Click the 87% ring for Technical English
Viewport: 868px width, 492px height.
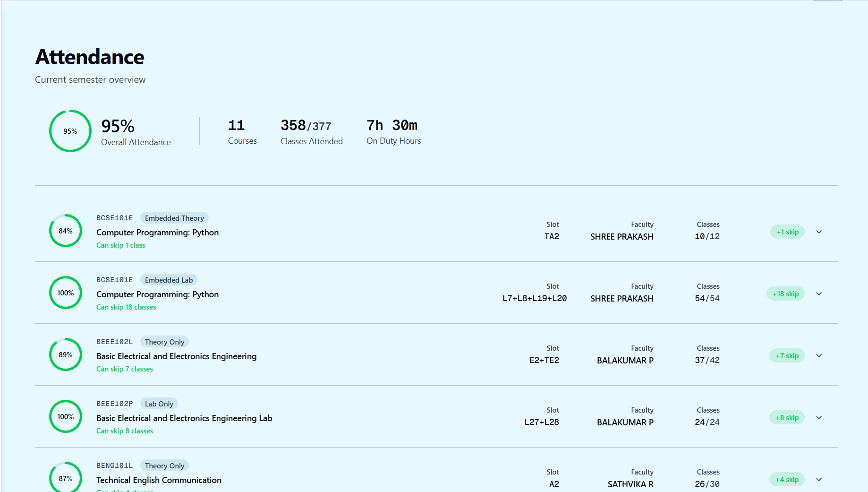point(66,477)
